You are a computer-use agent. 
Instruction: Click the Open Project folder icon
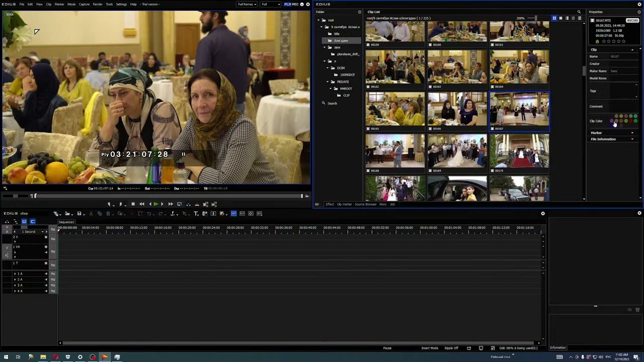67,214
